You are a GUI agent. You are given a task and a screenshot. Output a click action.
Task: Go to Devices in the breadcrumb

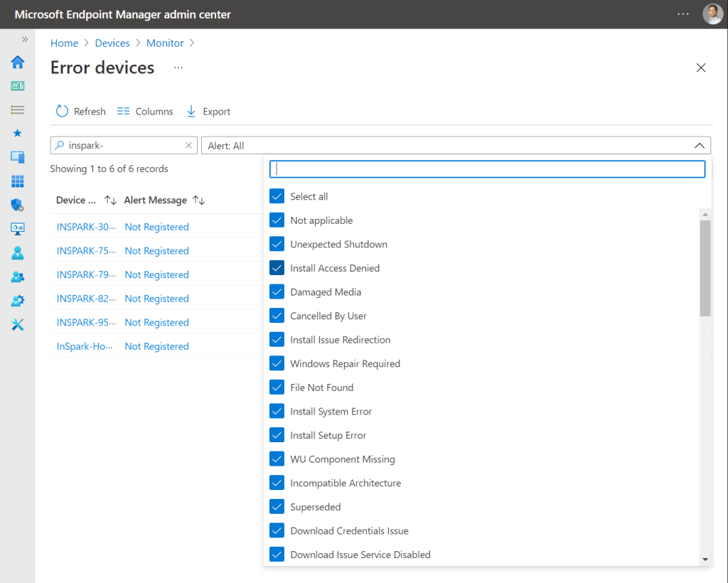112,43
